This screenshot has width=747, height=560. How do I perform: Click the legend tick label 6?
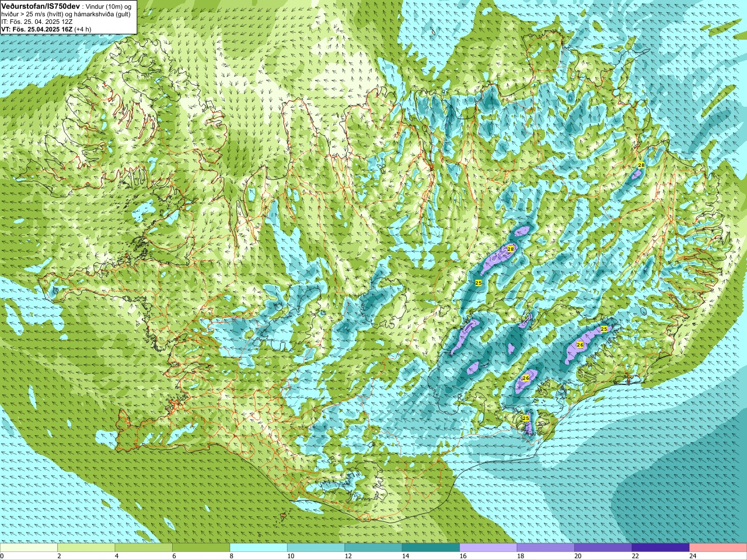click(174, 556)
